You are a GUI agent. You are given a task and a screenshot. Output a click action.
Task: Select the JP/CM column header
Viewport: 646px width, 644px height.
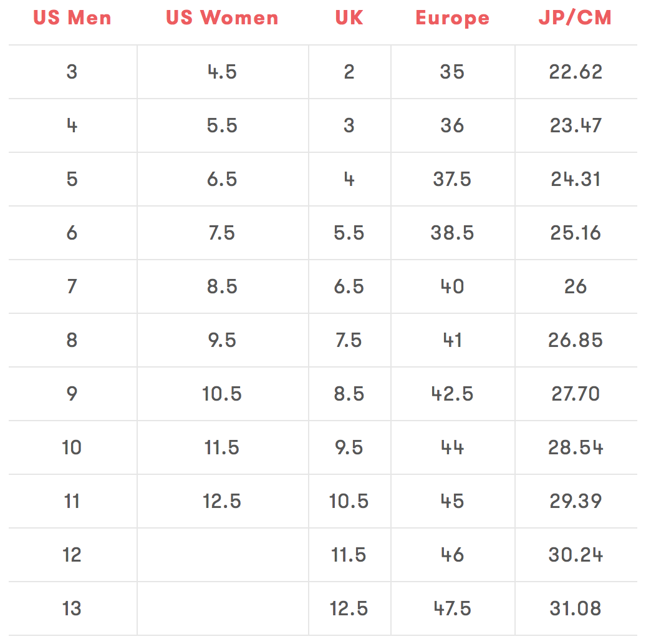[x=575, y=18]
